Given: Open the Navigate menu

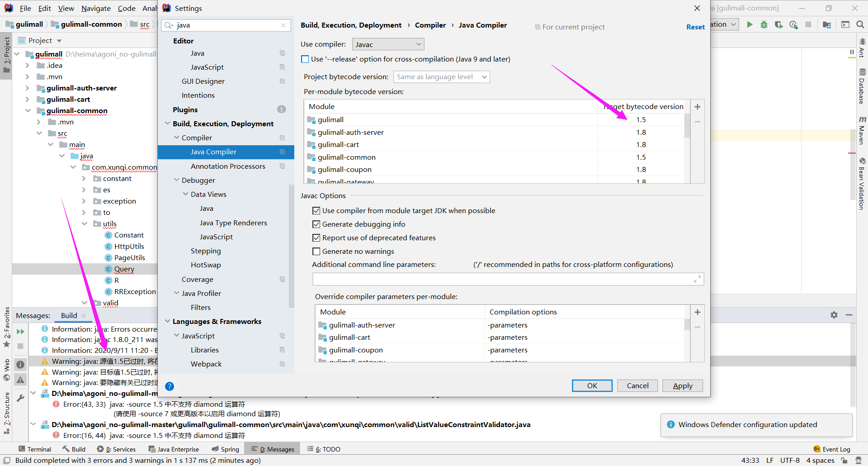Looking at the screenshot, I should point(96,8).
